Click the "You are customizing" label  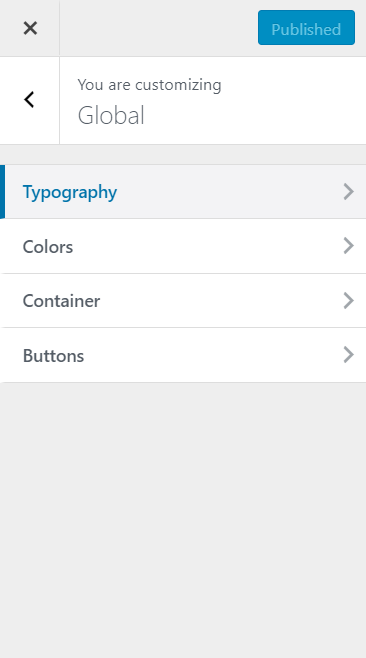point(149,84)
